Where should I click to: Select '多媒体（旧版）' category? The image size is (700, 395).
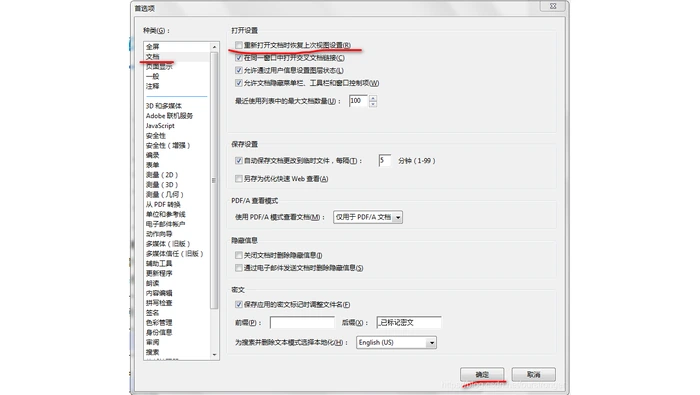tap(168, 244)
